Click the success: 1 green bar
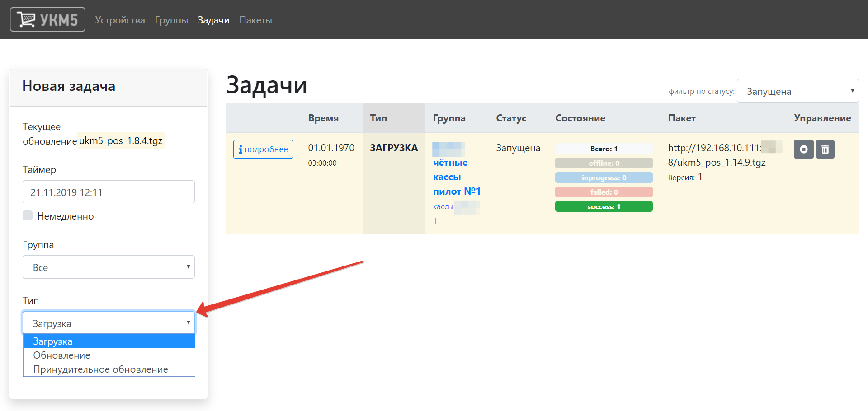Viewport: 868px width, 411px height. 604,206
